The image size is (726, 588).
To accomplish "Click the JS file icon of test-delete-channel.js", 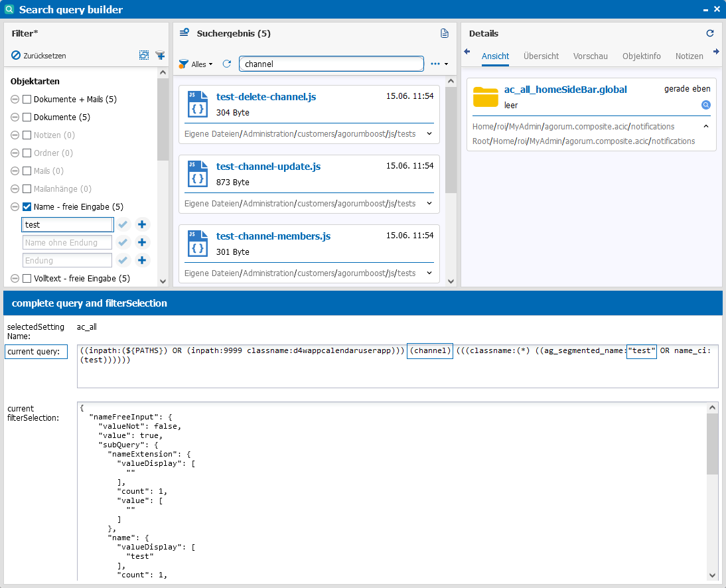I will [x=198, y=104].
